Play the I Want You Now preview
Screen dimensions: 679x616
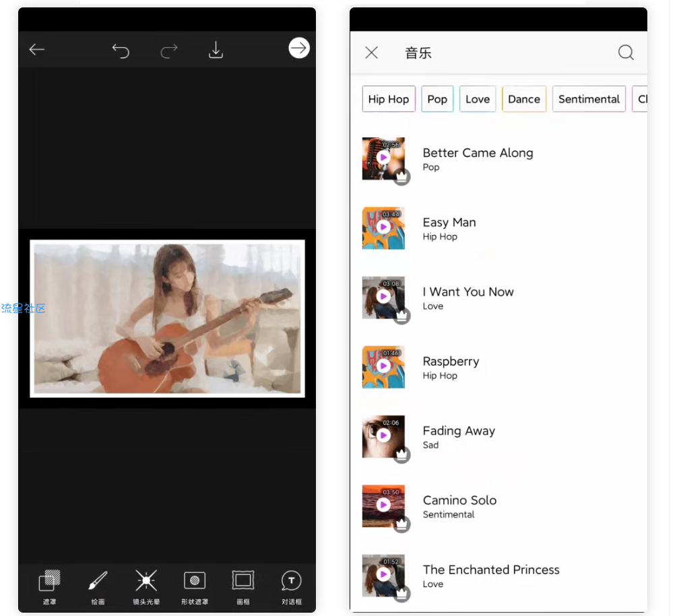pos(383,296)
